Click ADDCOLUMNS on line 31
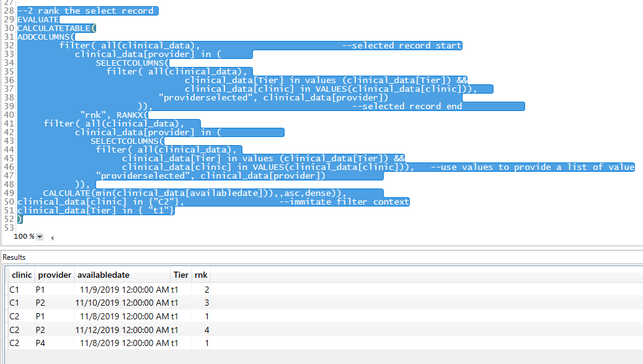 (x=43, y=37)
